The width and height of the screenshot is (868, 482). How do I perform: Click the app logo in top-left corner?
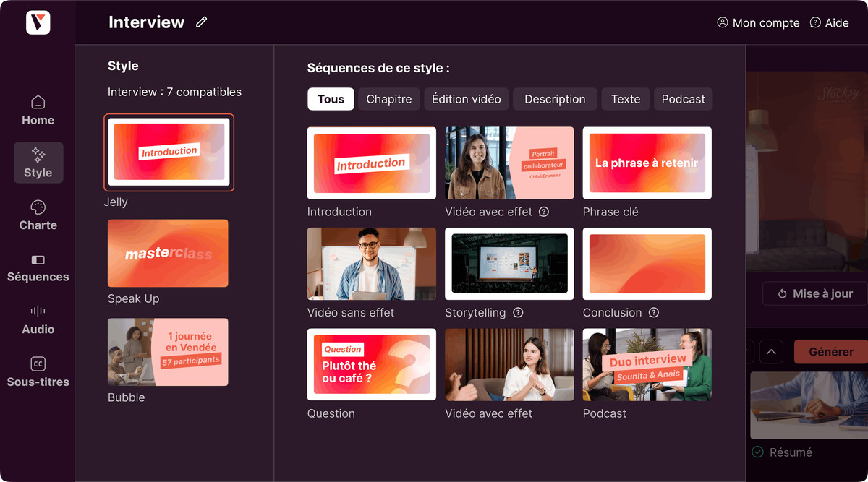click(38, 22)
